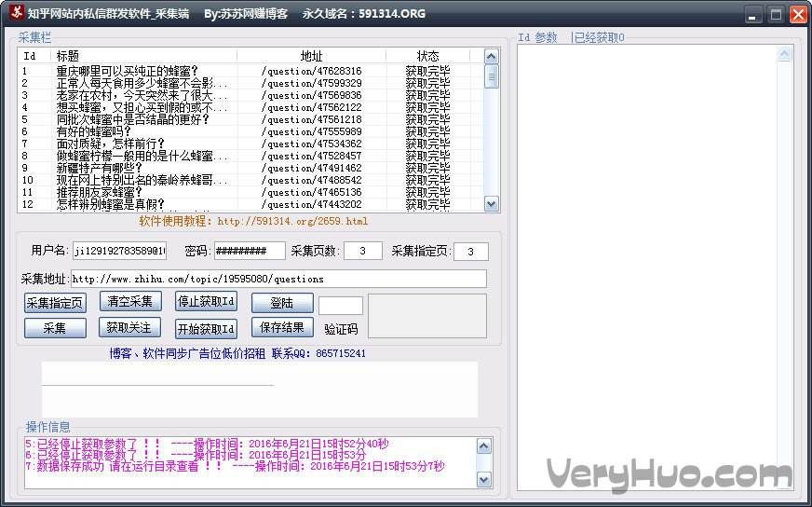
Task: Click the 开始获取Id button
Action: pyautogui.click(x=206, y=329)
